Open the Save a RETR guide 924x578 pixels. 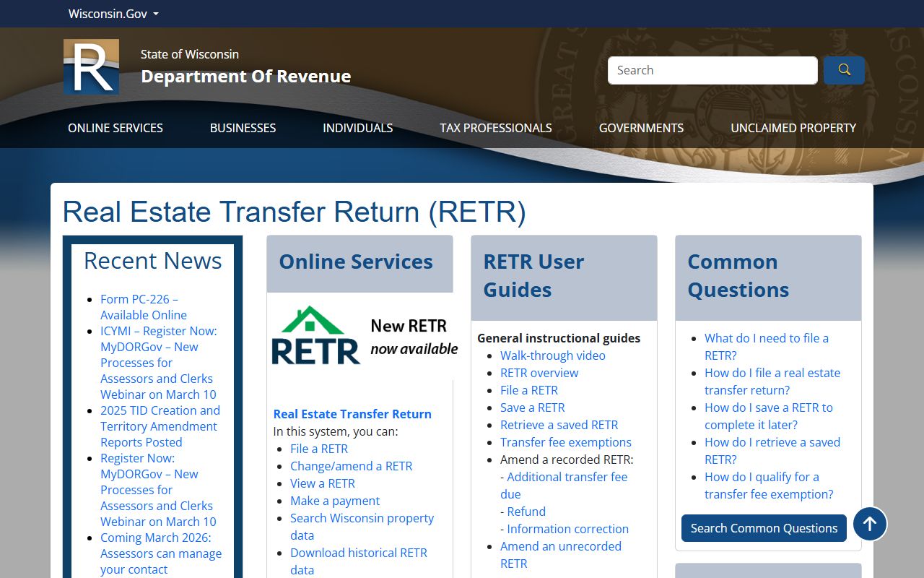[x=533, y=407]
